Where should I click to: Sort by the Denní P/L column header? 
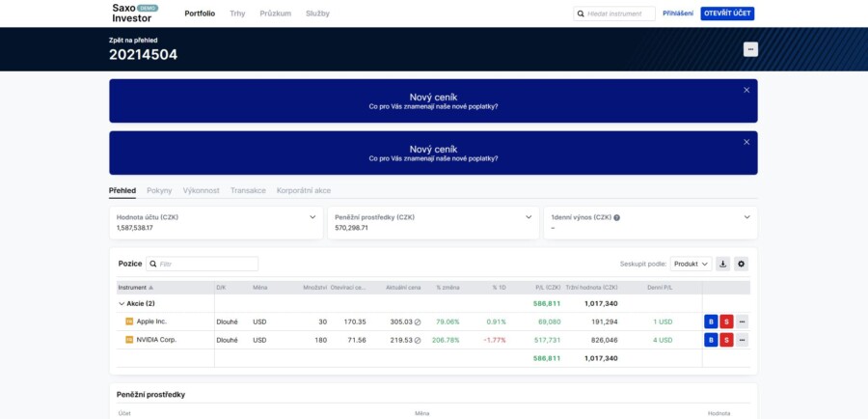tap(660, 288)
